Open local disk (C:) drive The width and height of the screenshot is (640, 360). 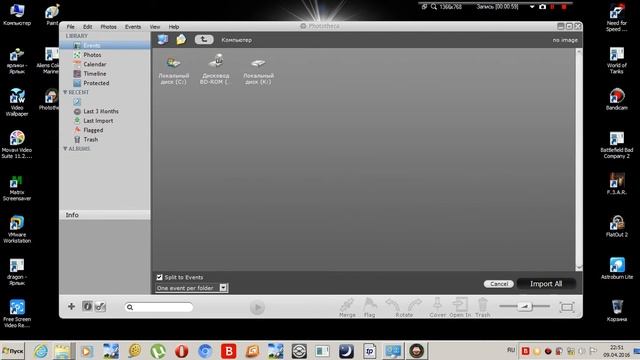174,69
